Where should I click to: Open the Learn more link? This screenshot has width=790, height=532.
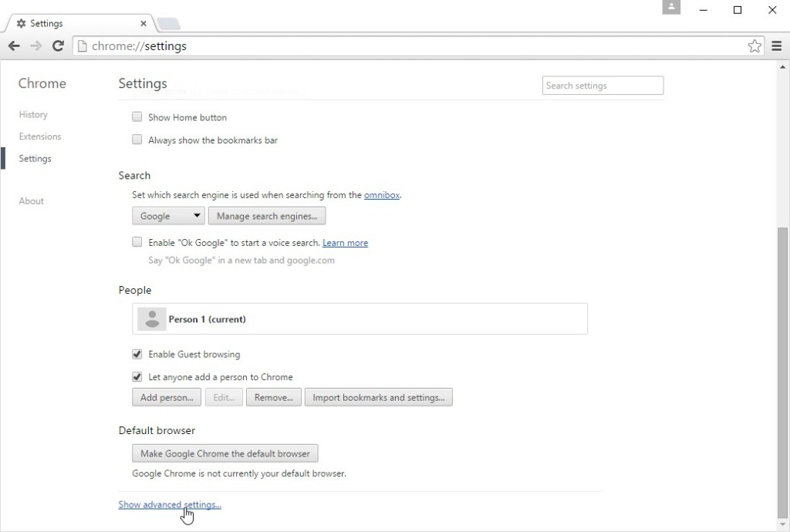click(345, 243)
